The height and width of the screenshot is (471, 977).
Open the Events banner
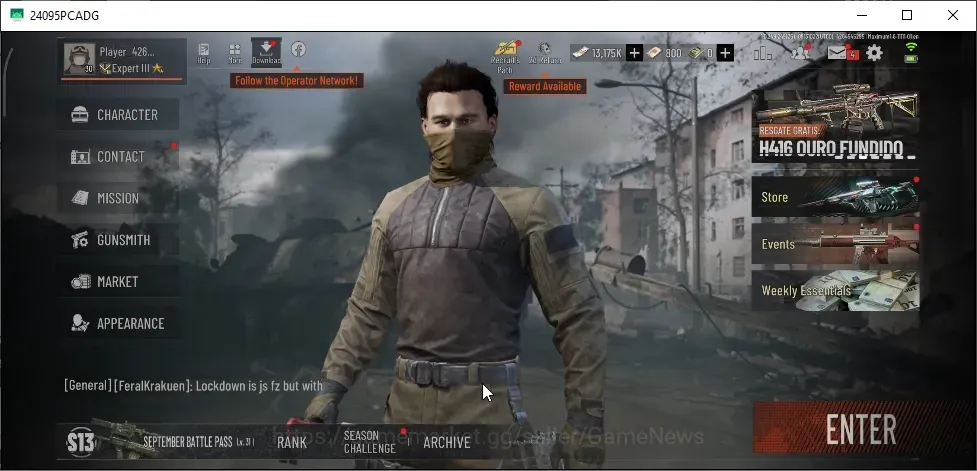tap(835, 244)
